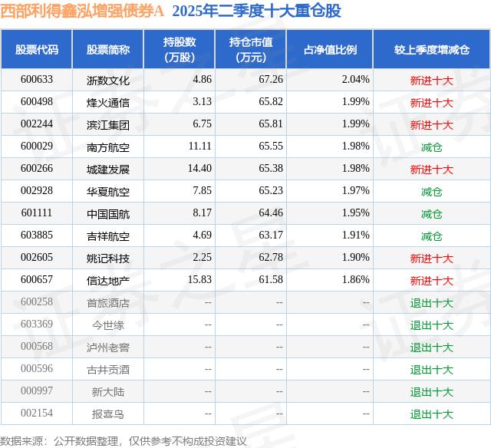Screen dimensions: 491x448
Task: Click market value 61.58
Action: tap(271, 279)
